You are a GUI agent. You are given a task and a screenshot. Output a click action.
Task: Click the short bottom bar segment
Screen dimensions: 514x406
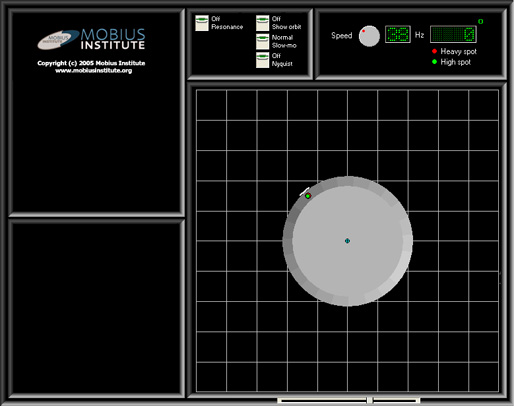pos(396,400)
